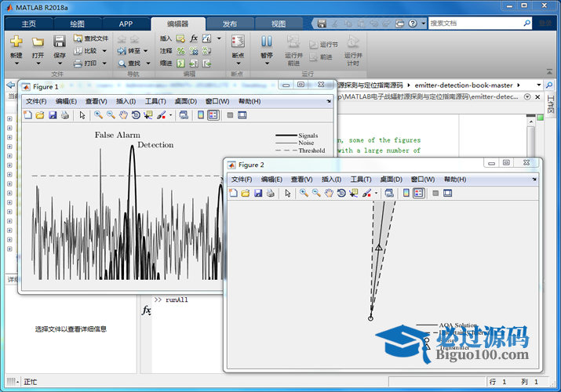Image resolution: width=561 pixels, height=392 pixels.
Task: Click the print icon in Figure 1 toolbar
Action: point(65,115)
